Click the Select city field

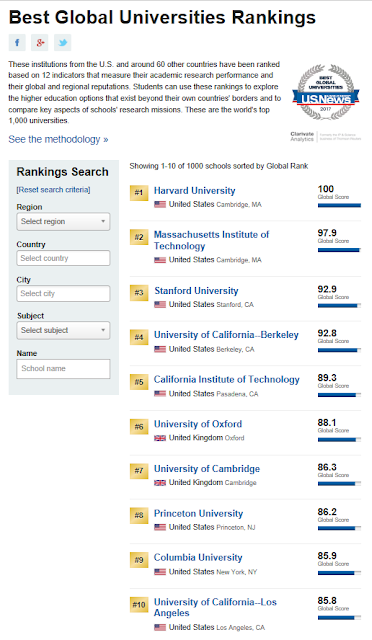(63, 293)
